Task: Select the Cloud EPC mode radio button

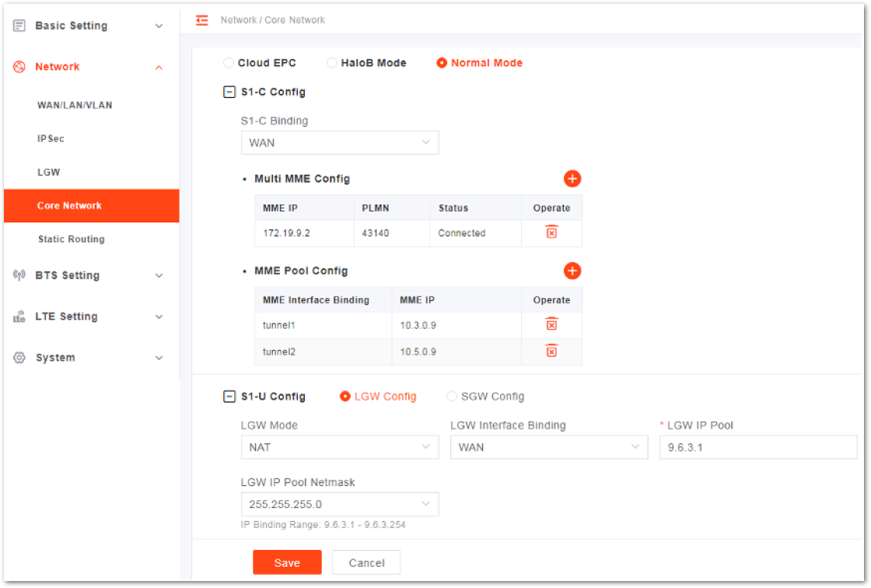Action: coord(229,63)
